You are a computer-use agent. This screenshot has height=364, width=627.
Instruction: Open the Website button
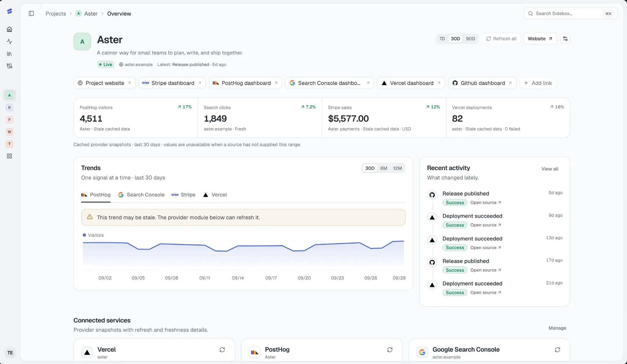tap(540, 39)
